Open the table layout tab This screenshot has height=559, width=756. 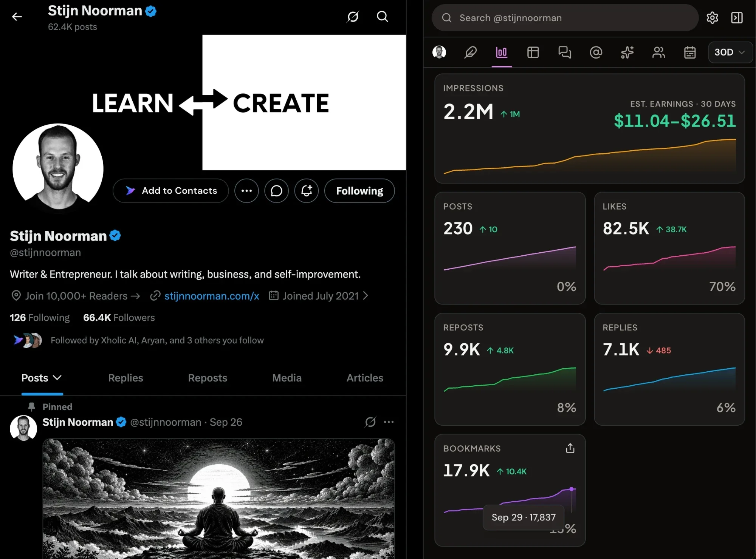coord(533,52)
